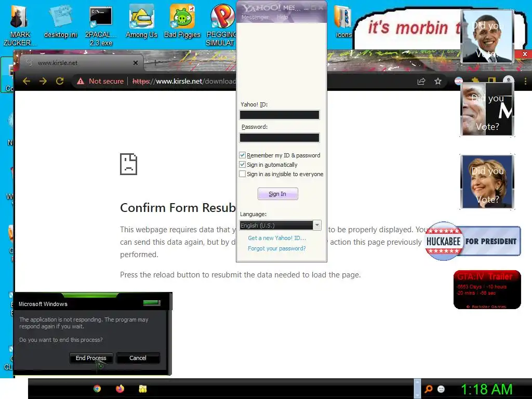Open Chrome three-dot menu
This screenshot has width=532, height=399.
click(525, 82)
